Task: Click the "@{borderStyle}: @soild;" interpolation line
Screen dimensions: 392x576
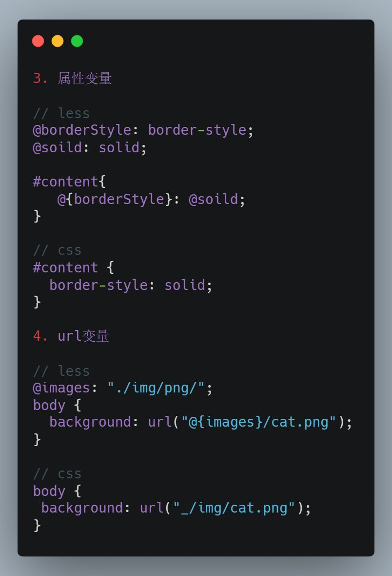Action: (151, 199)
